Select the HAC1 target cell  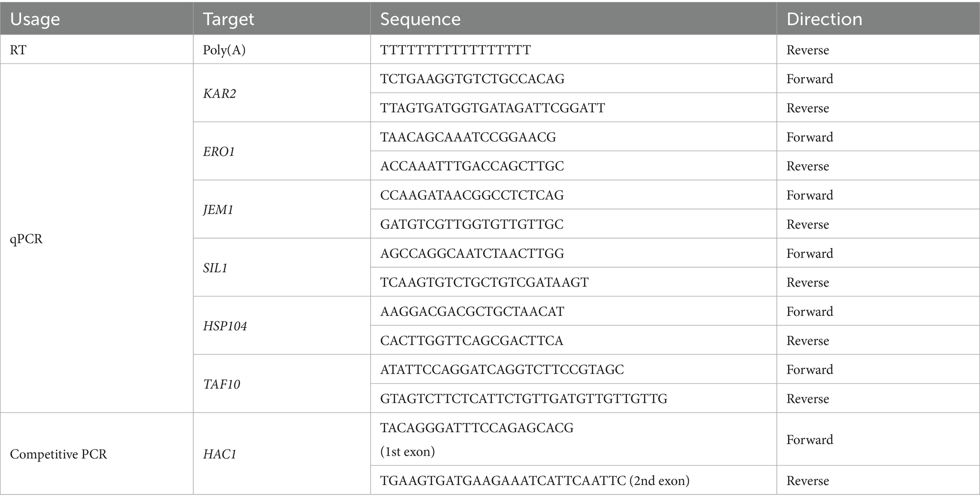point(281,454)
